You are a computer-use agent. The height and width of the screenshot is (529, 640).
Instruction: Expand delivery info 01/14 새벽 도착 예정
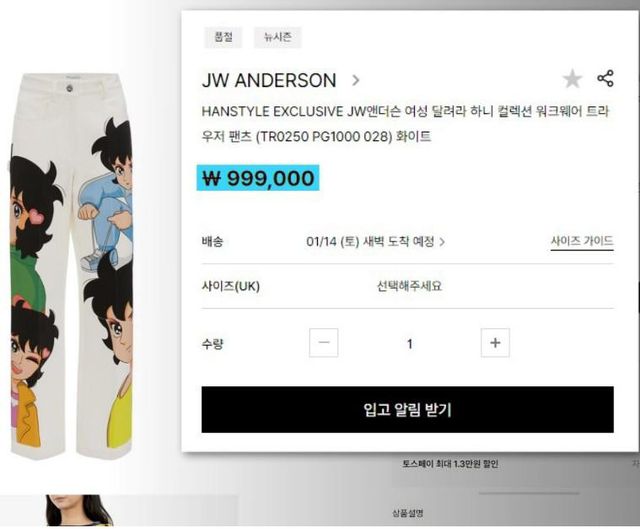coord(376,242)
